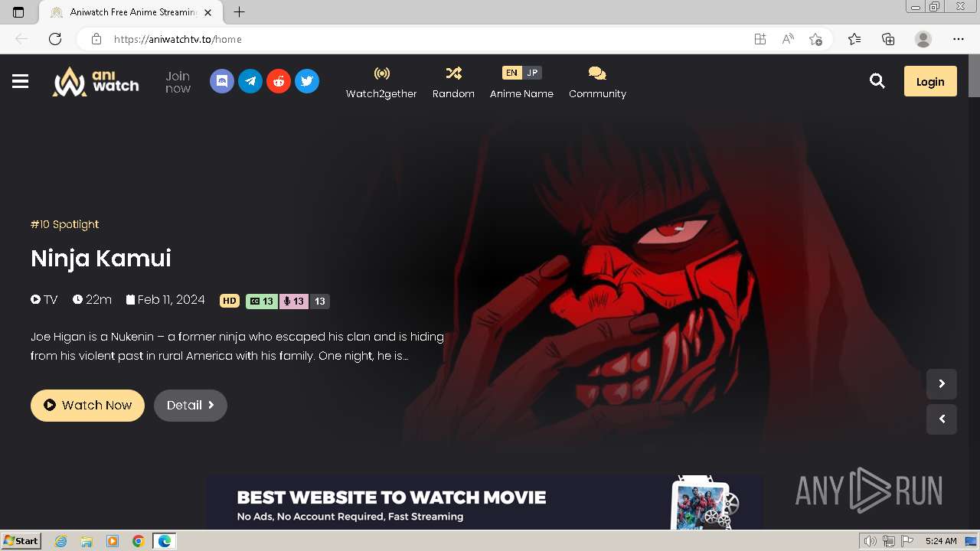This screenshot has width=980, height=551.
Task: Open File Explorer from taskbar
Action: [x=87, y=541]
